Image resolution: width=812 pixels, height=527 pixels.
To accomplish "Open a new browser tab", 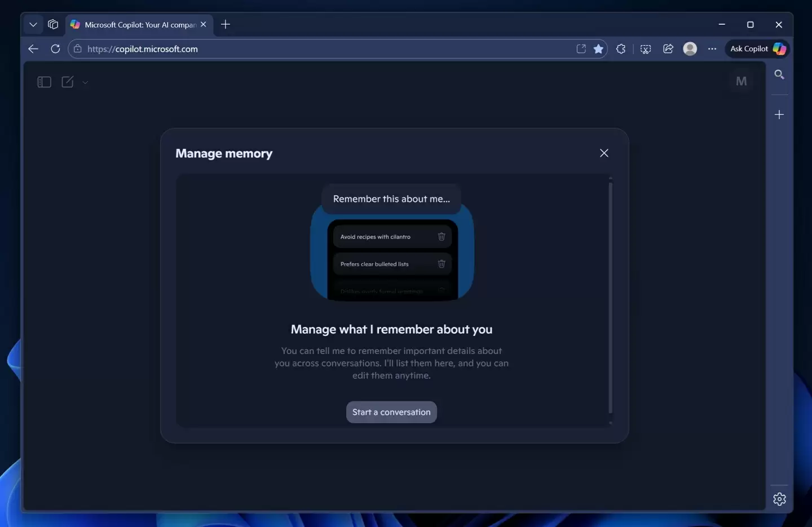I will (226, 25).
